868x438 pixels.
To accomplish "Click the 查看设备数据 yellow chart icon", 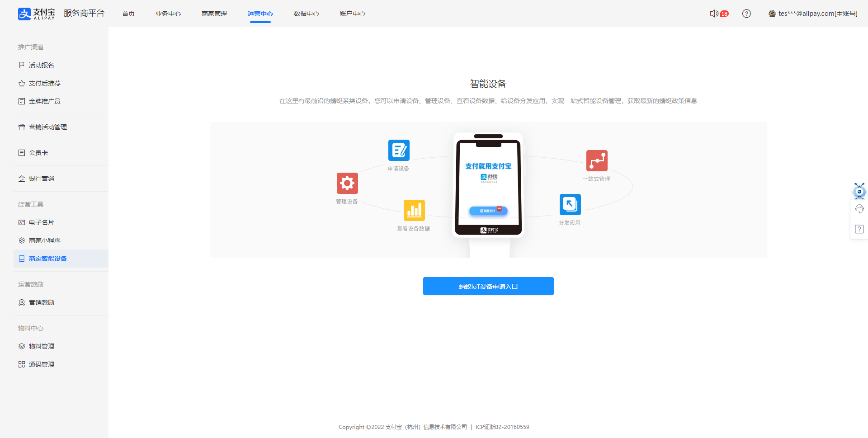I will pos(414,210).
